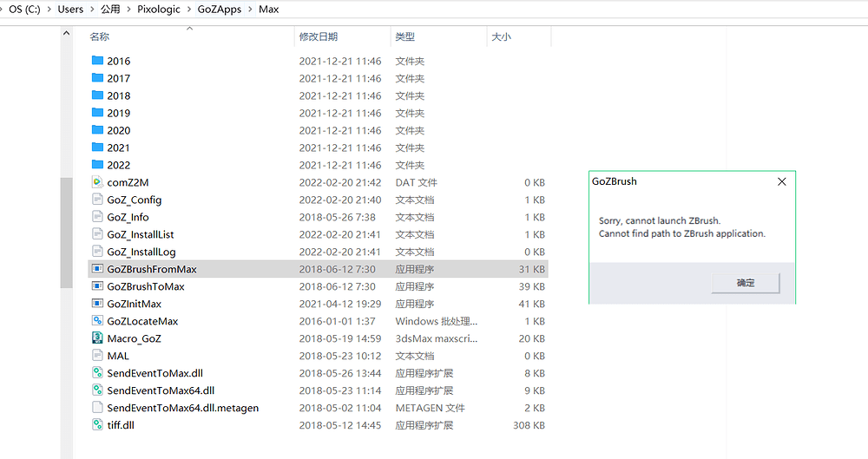
Task: Expand chevron after Users in breadcrumb
Action: pyautogui.click(x=92, y=10)
